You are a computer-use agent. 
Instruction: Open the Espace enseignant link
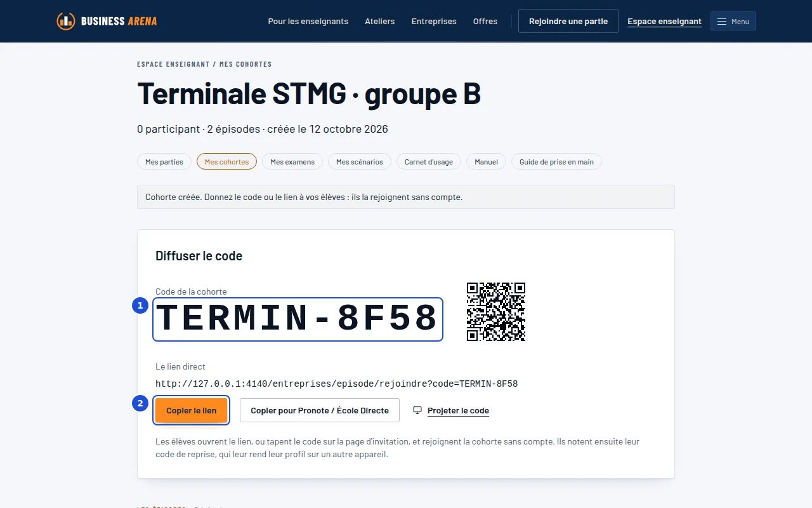pyautogui.click(x=664, y=21)
